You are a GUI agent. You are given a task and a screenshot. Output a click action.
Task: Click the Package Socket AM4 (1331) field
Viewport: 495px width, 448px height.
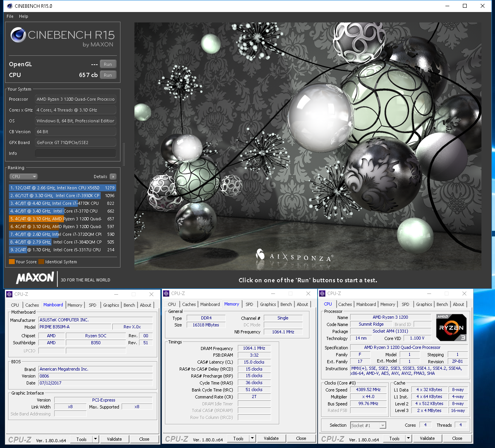pos(390,331)
